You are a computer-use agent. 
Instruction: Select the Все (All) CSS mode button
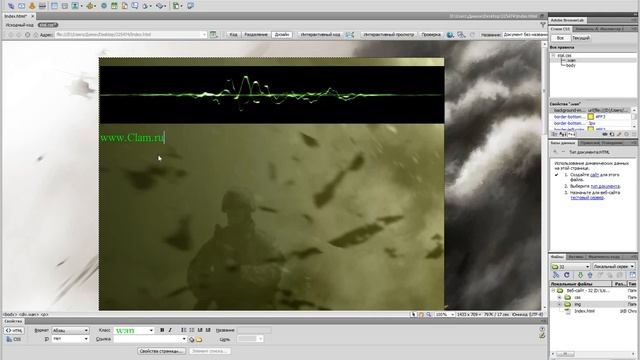point(560,38)
